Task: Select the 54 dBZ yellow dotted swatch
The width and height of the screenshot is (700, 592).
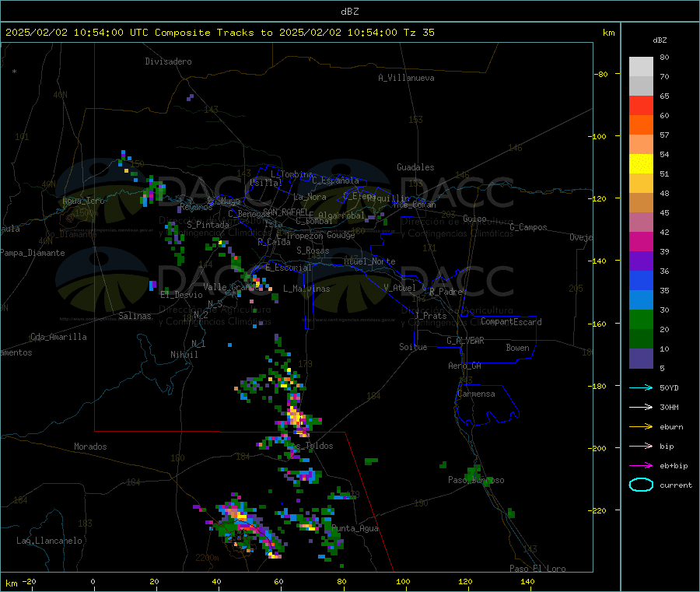Action: [641, 164]
